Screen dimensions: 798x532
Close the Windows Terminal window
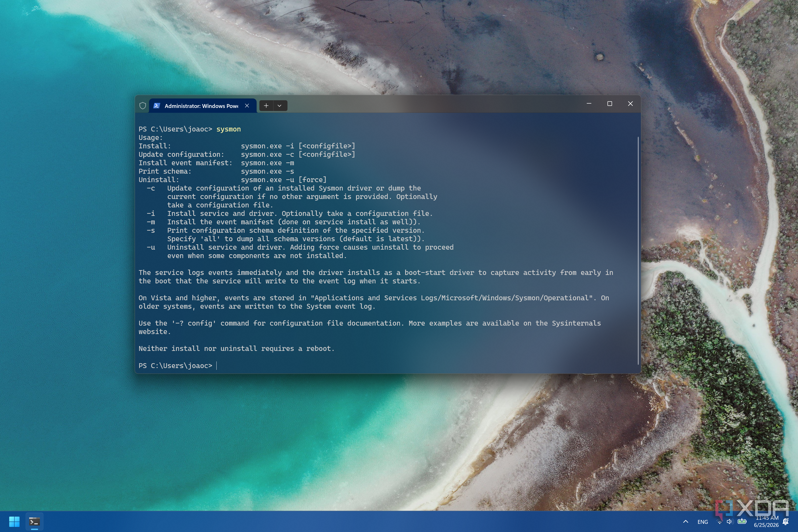[x=630, y=104]
